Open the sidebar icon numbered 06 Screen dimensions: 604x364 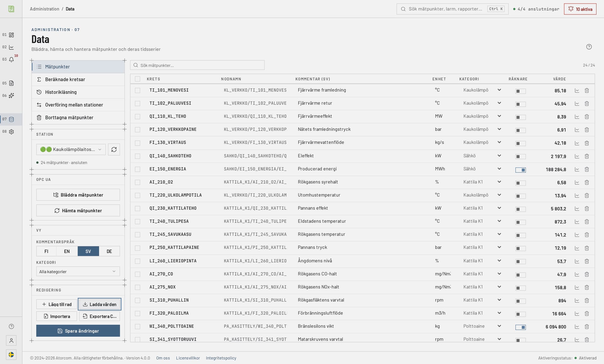pos(11,96)
